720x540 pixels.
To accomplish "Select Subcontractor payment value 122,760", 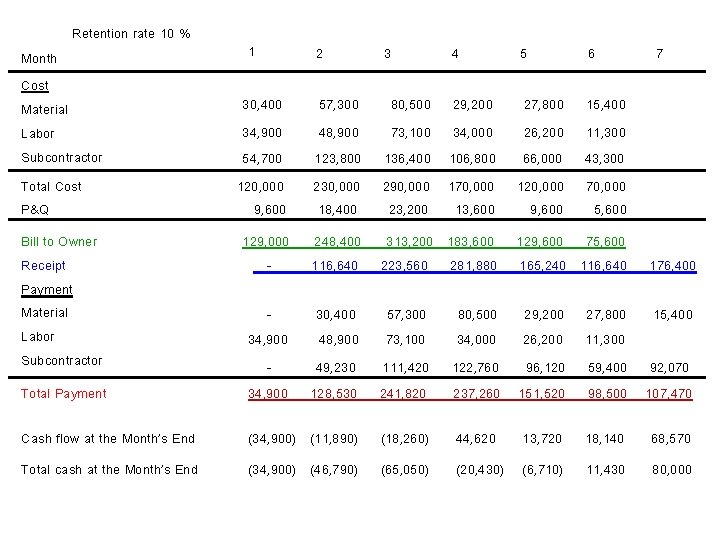I will pyautogui.click(x=476, y=368).
